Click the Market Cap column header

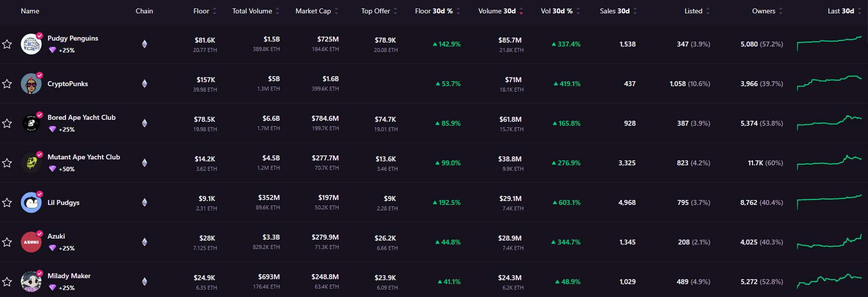pyautogui.click(x=313, y=11)
